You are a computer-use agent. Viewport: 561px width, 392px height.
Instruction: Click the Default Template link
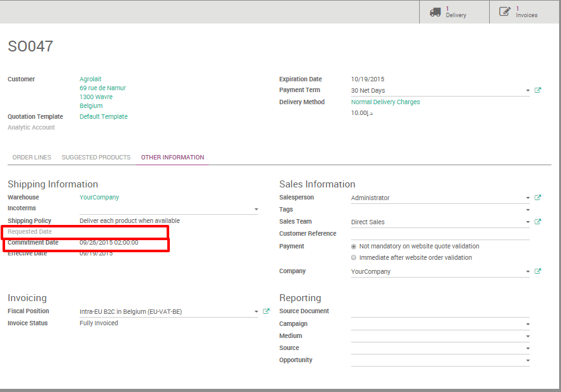point(103,116)
